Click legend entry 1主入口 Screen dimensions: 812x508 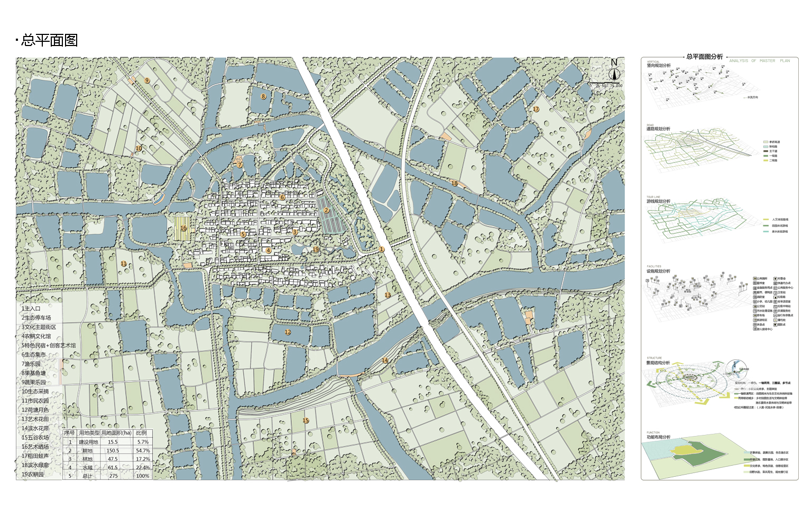(31, 309)
